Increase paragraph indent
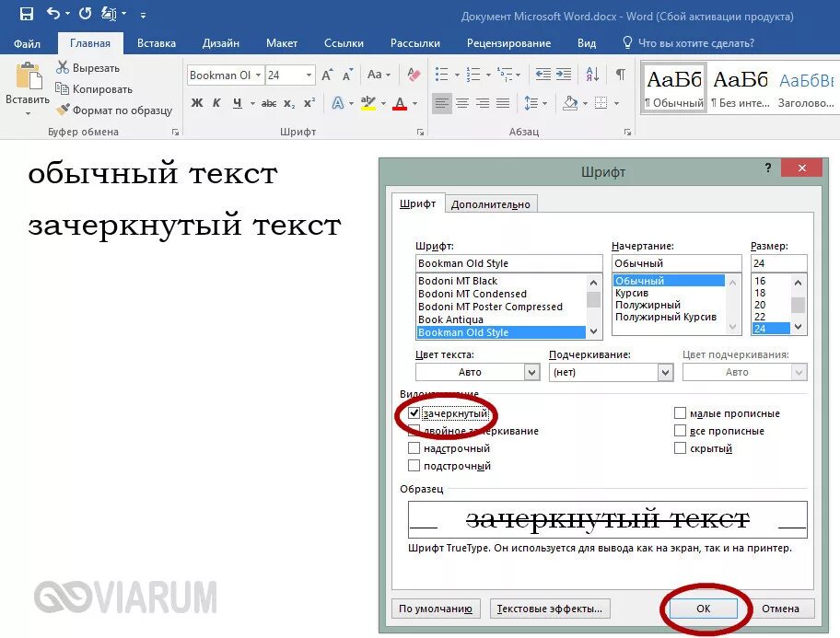The image size is (840, 638). 564,75
